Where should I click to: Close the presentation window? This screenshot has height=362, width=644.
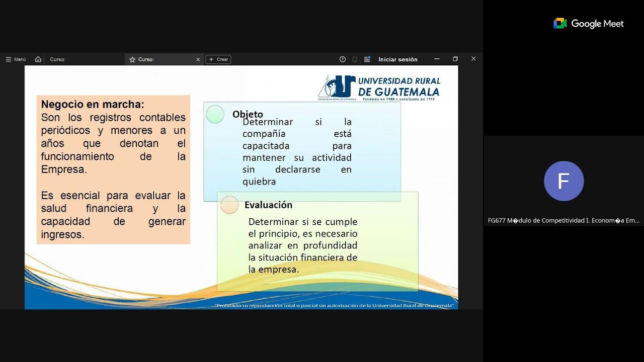(473, 59)
